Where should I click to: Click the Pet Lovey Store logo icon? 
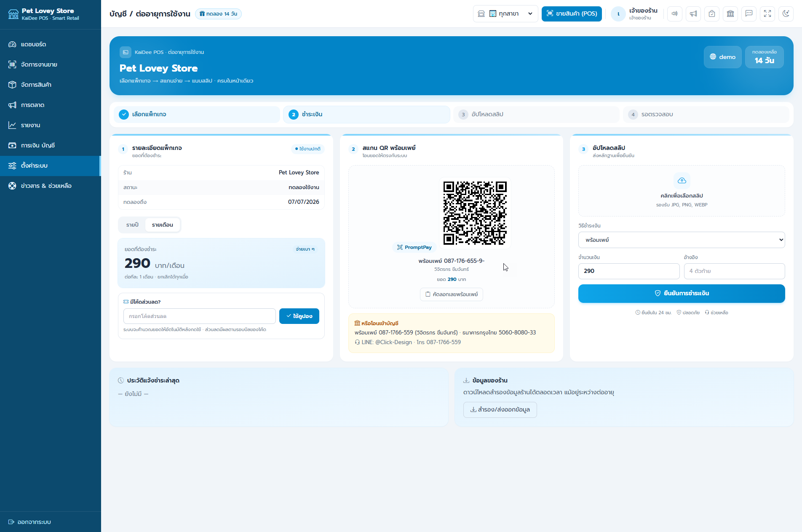click(13, 14)
